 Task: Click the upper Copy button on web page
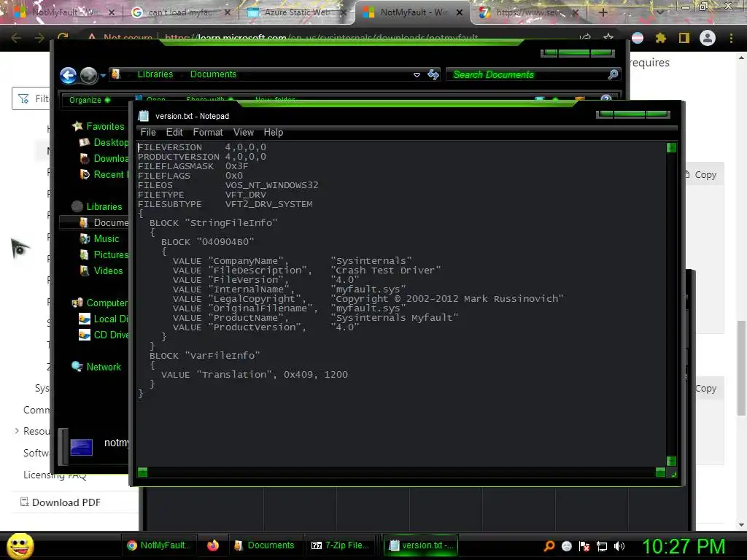pyautogui.click(x=701, y=175)
